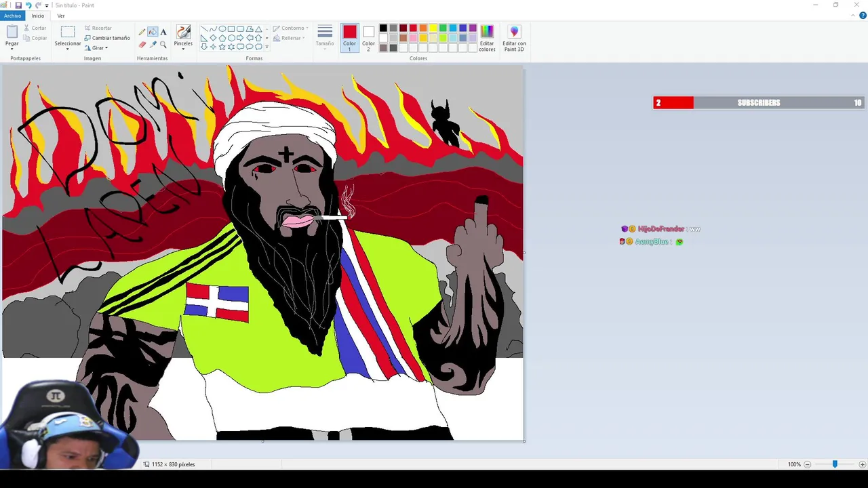Pick the pink color swatch
The image size is (868, 488).
pyautogui.click(x=413, y=38)
